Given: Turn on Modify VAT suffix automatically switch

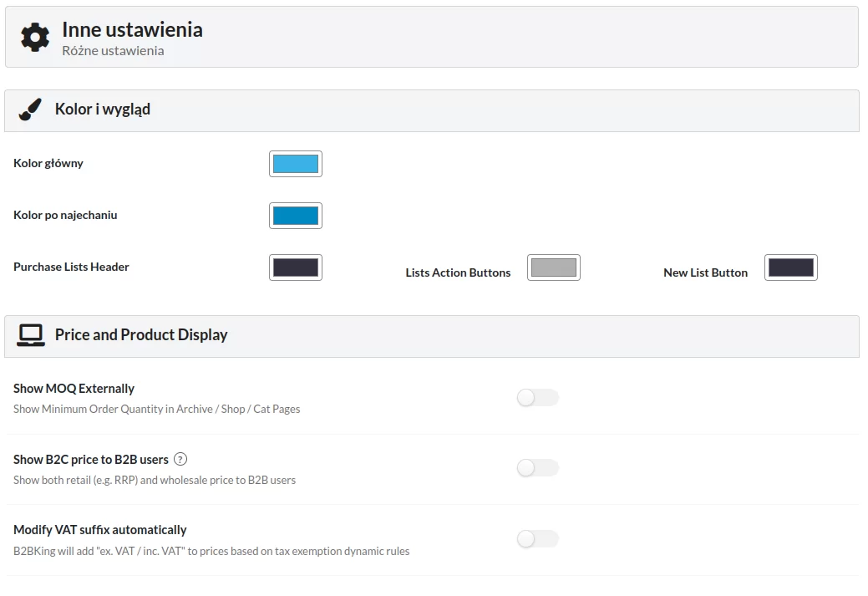Looking at the screenshot, I should coord(537,539).
